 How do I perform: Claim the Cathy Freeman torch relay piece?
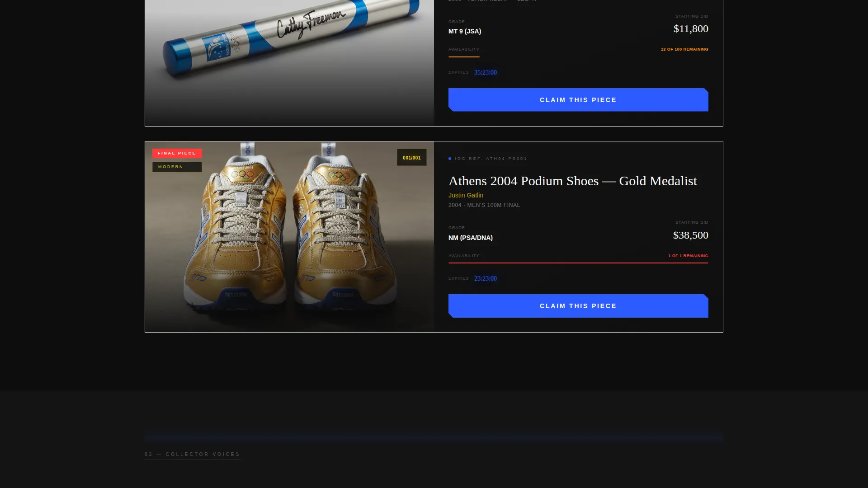(x=578, y=100)
